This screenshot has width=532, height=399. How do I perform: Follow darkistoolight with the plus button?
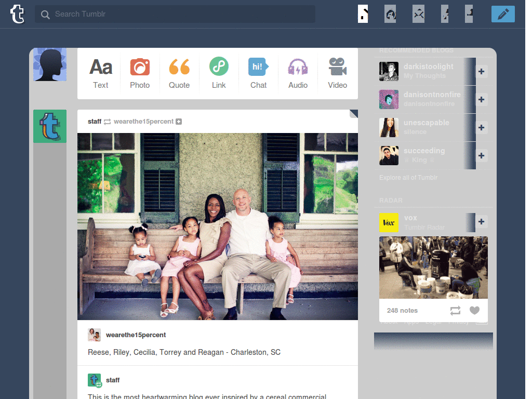[x=482, y=72]
